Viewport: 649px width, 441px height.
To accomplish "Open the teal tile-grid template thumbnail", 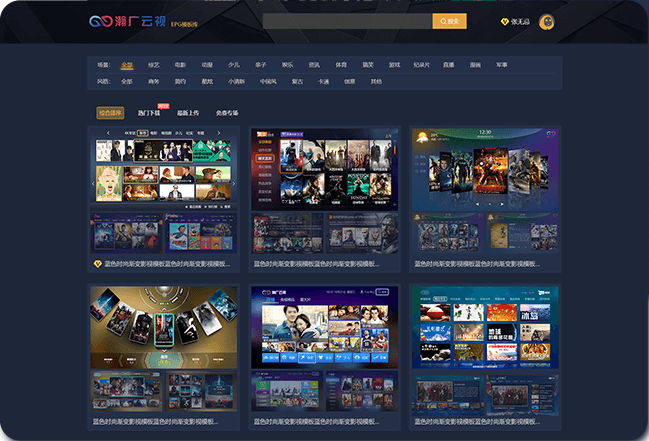I will click(x=485, y=327).
